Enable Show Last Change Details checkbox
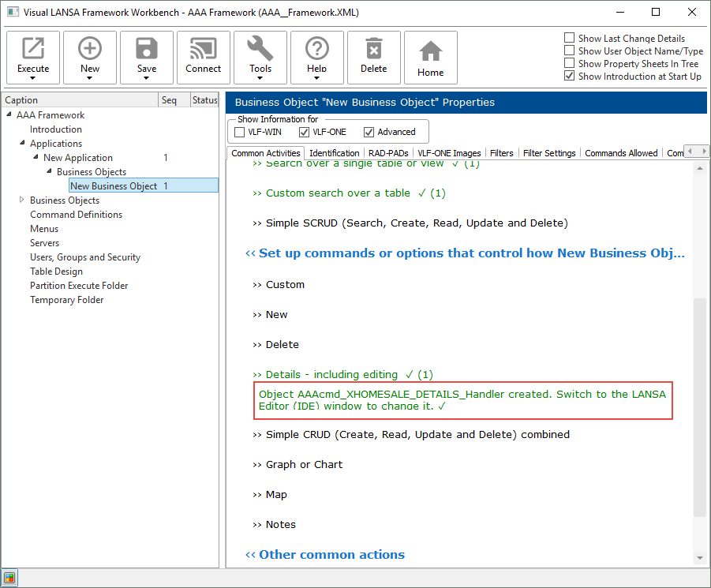This screenshot has width=711, height=588. (x=570, y=38)
